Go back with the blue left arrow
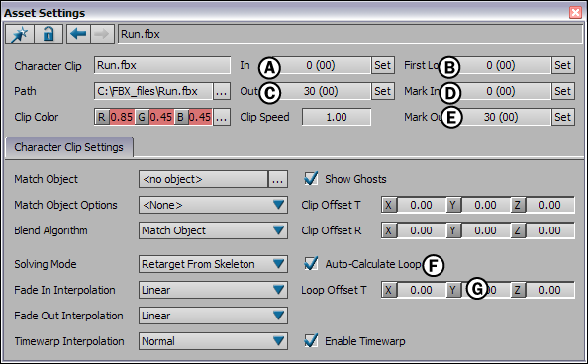588x364 pixels. click(78, 34)
